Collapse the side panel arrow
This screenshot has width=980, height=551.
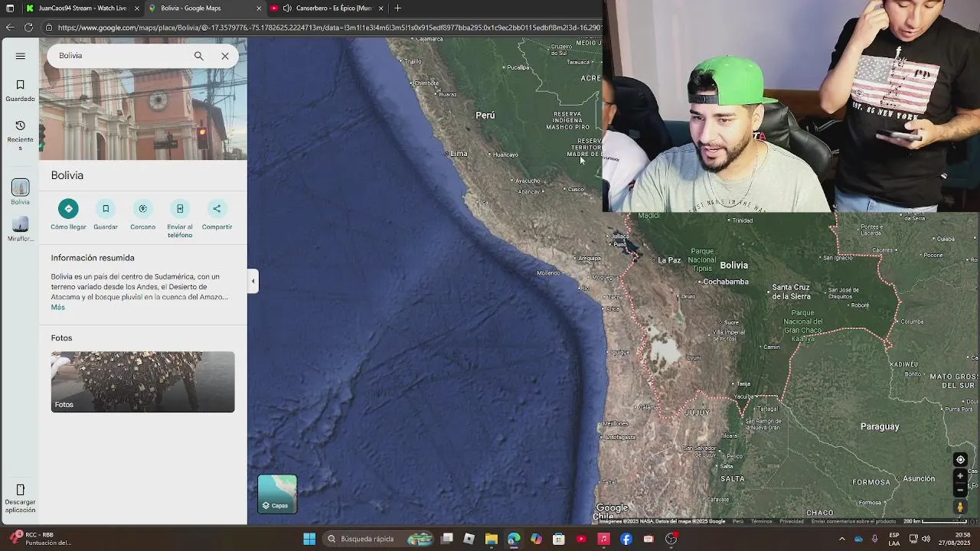click(253, 281)
